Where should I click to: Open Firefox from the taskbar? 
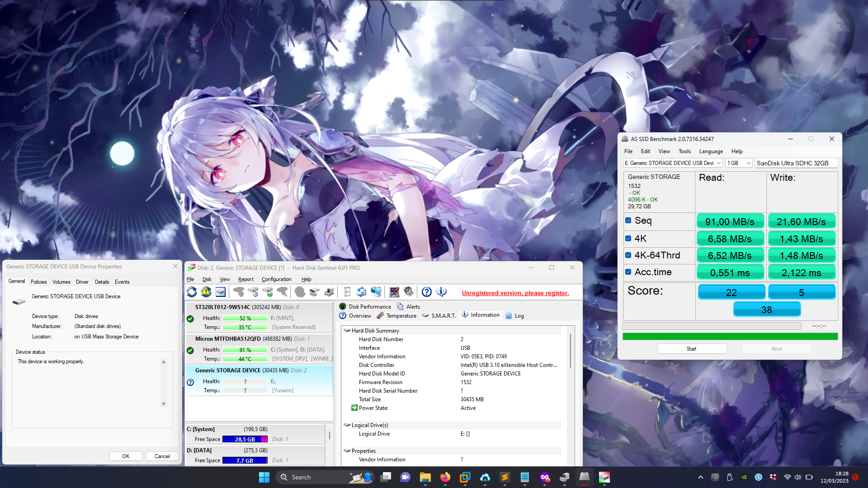445,477
